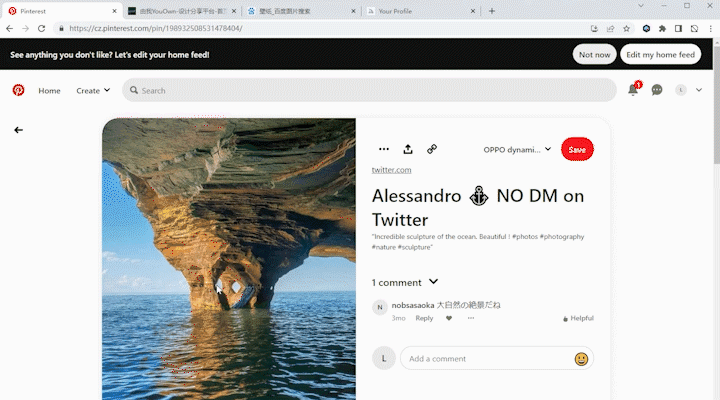Viewport: 720px width, 400px height.
Task: Click the Pinterest logo icon
Action: 18,90
